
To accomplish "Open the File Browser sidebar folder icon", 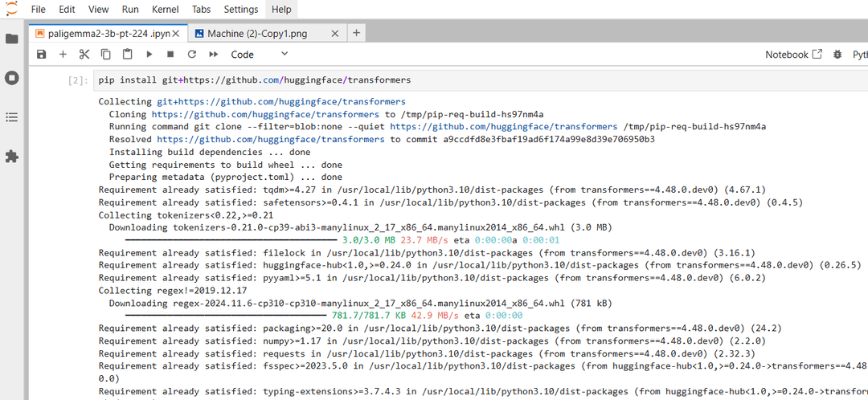I will pyautogui.click(x=11, y=39).
